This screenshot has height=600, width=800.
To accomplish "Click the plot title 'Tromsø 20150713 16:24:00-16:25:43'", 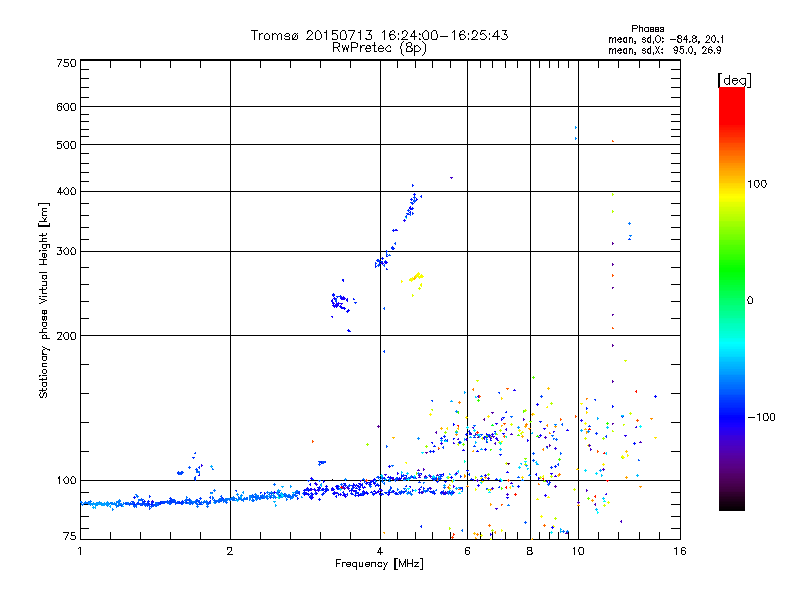I will point(379,35).
